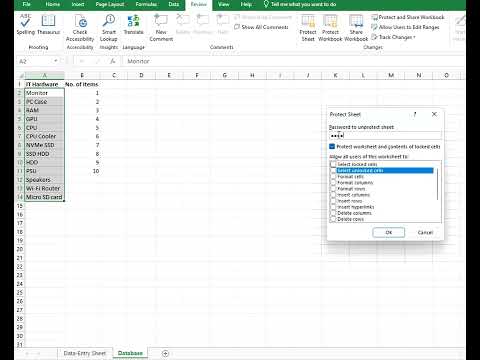This screenshot has height=360, width=480.
Task: Open help in Protect Sheet dialog
Action: (415, 114)
